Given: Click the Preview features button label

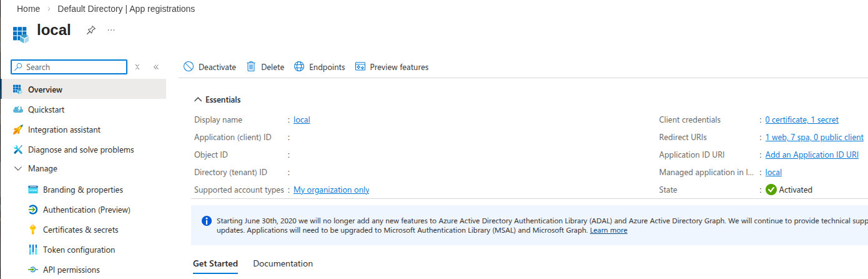Looking at the screenshot, I should pyautogui.click(x=399, y=67).
